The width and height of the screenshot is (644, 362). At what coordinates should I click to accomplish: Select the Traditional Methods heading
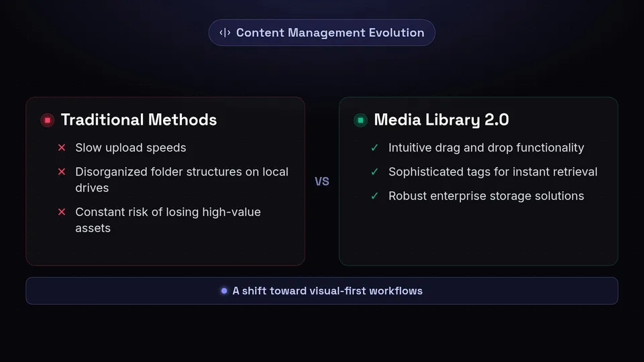pos(139,120)
